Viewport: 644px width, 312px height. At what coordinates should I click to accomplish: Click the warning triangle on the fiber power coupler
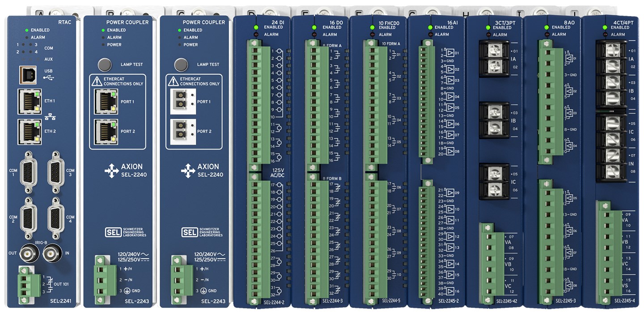click(x=174, y=81)
